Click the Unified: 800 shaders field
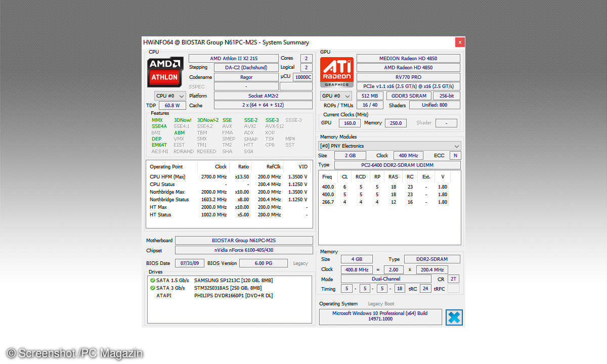This screenshot has width=607, height=364. [x=435, y=105]
